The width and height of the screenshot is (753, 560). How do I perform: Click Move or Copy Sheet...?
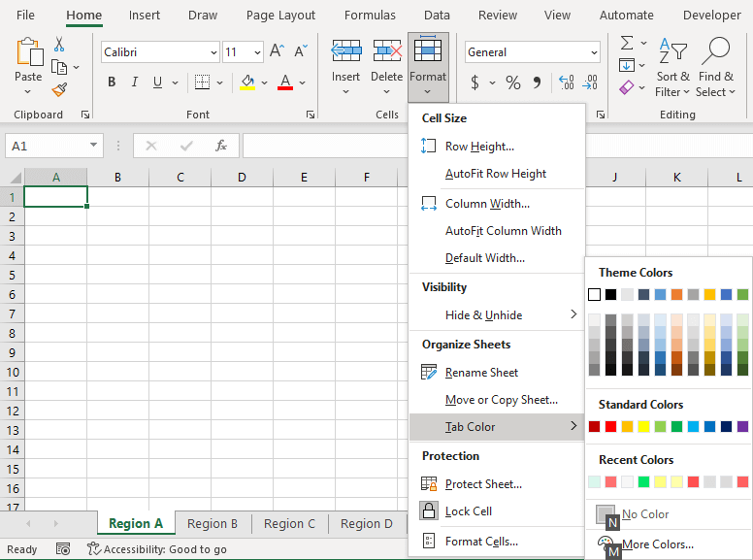[x=497, y=400]
